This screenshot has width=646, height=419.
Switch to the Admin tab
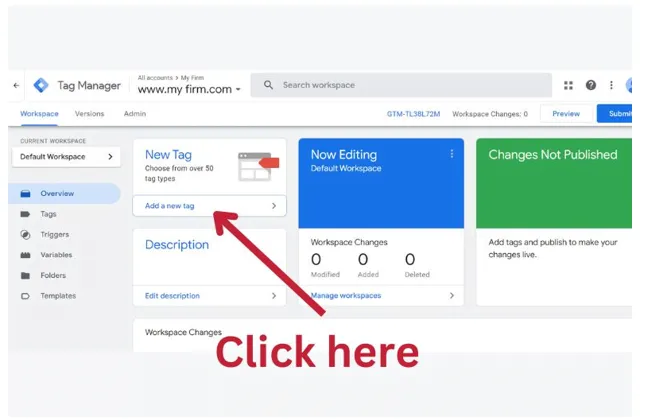coord(135,114)
